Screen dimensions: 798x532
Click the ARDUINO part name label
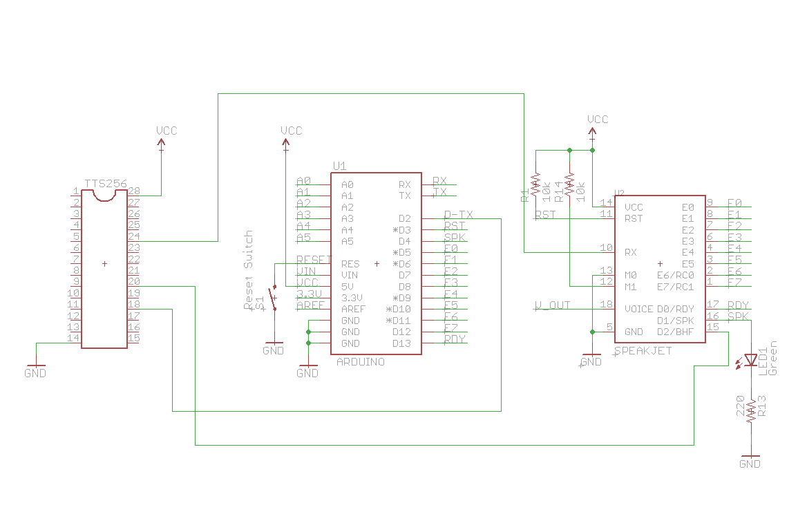click(361, 362)
